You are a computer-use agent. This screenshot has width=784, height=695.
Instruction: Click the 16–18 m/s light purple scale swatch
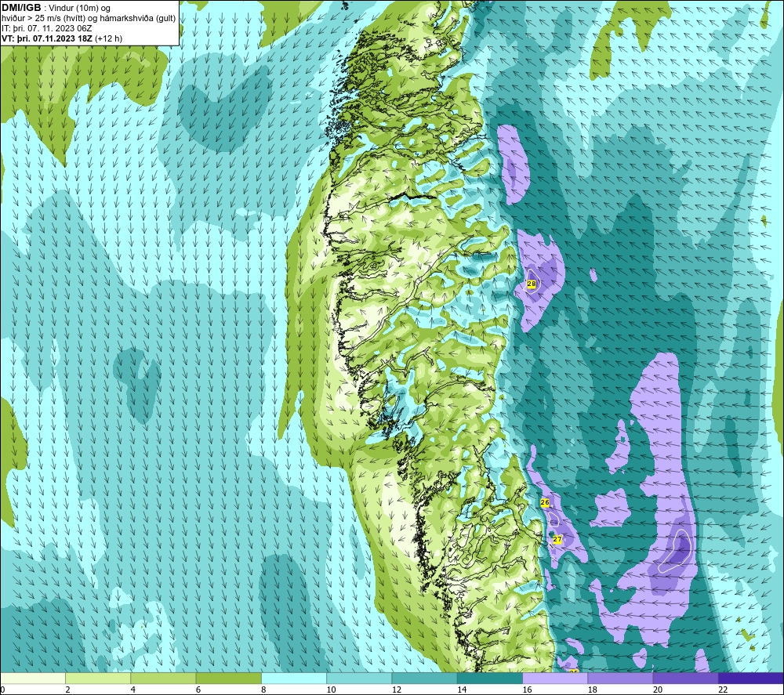pos(556,678)
